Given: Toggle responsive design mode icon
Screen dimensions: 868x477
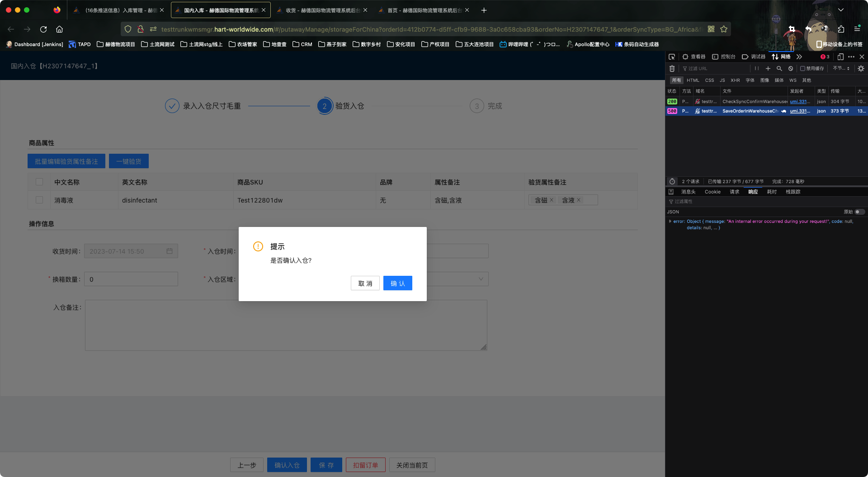Looking at the screenshot, I should coord(840,57).
